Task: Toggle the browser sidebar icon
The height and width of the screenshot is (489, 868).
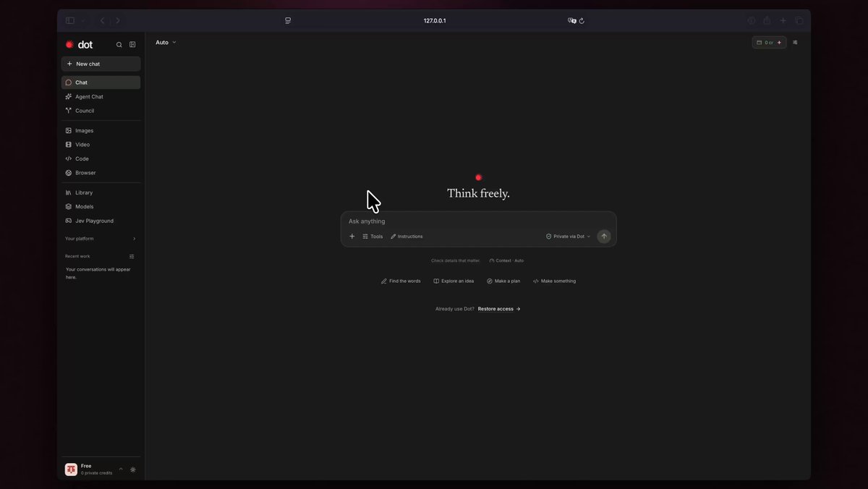Action: pos(70,21)
